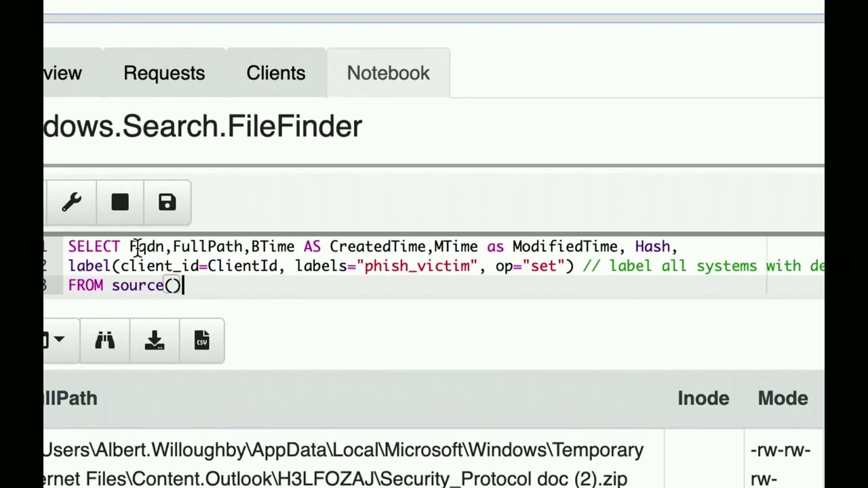Switch to the Requests tab

point(164,73)
